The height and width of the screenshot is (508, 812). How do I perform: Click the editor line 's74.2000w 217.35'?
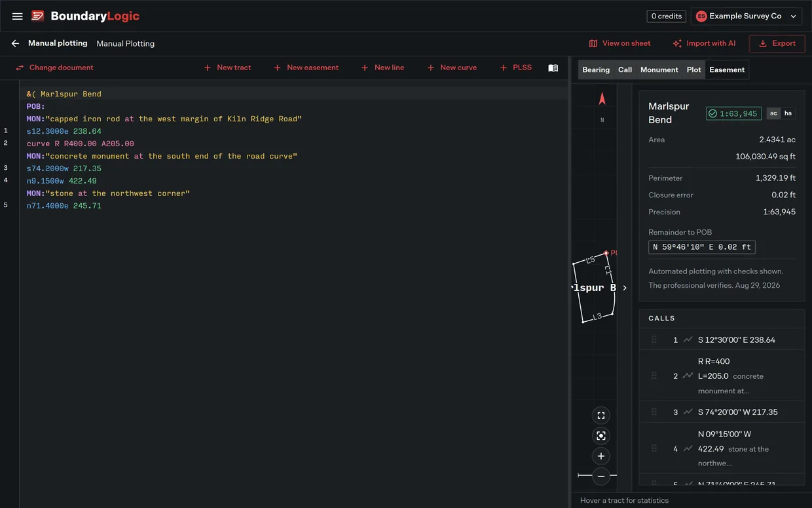pyautogui.click(x=64, y=168)
